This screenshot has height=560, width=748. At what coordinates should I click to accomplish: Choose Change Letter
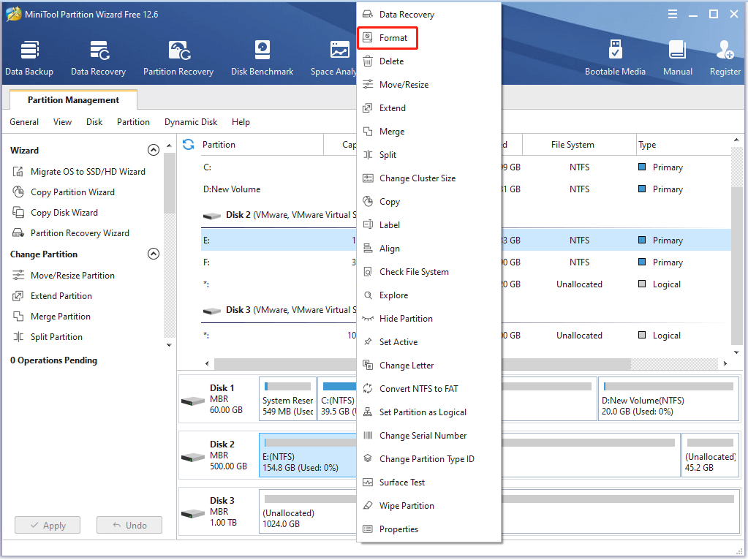click(429, 365)
